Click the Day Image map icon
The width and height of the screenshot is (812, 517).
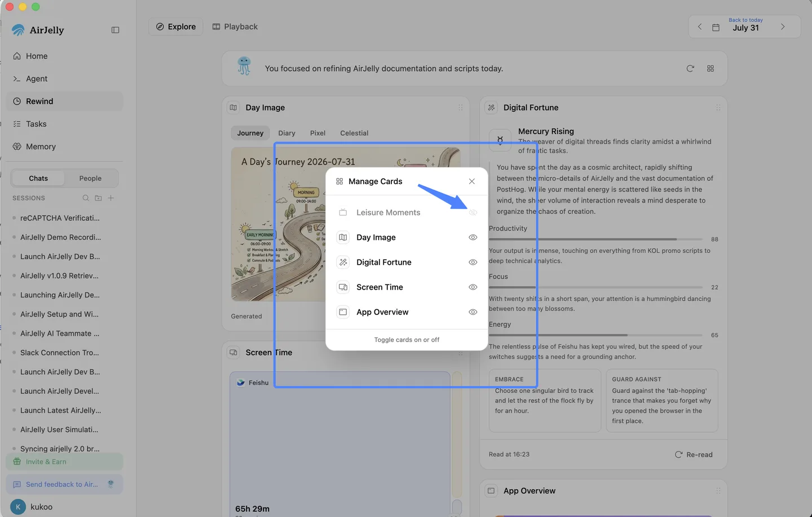[x=343, y=237]
